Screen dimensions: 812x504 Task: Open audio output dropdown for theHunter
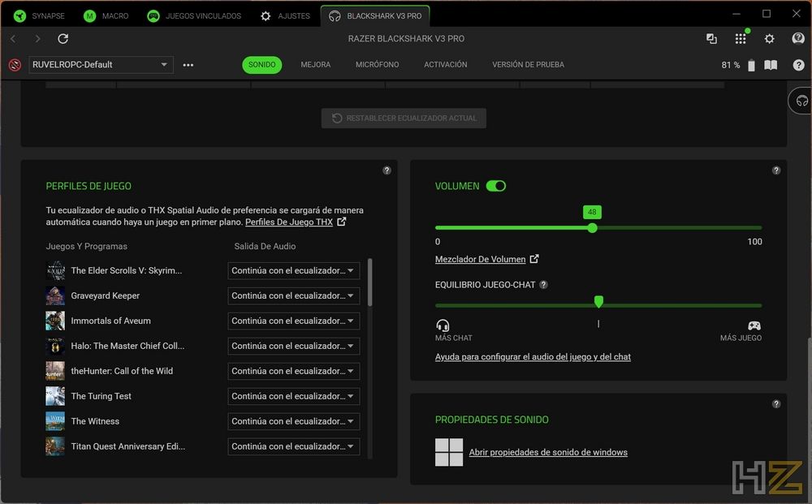tap(294, 371)
